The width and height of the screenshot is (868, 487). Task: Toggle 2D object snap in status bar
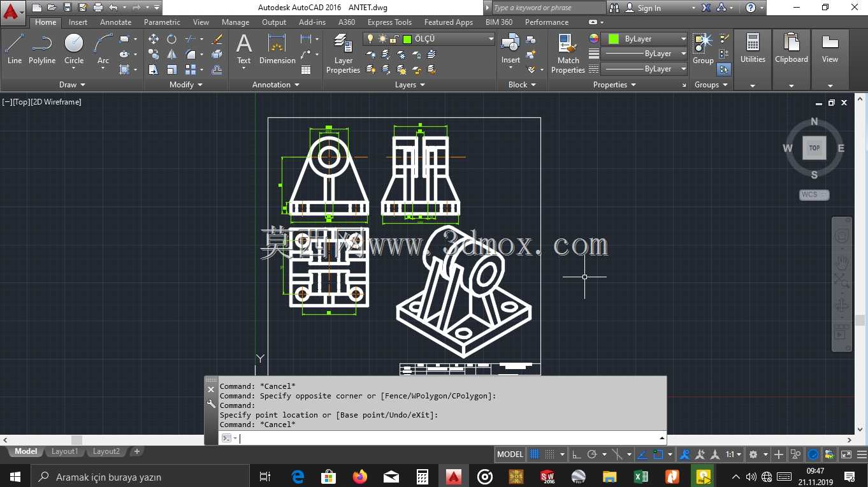pyautogui.click(x=658, y=454)
